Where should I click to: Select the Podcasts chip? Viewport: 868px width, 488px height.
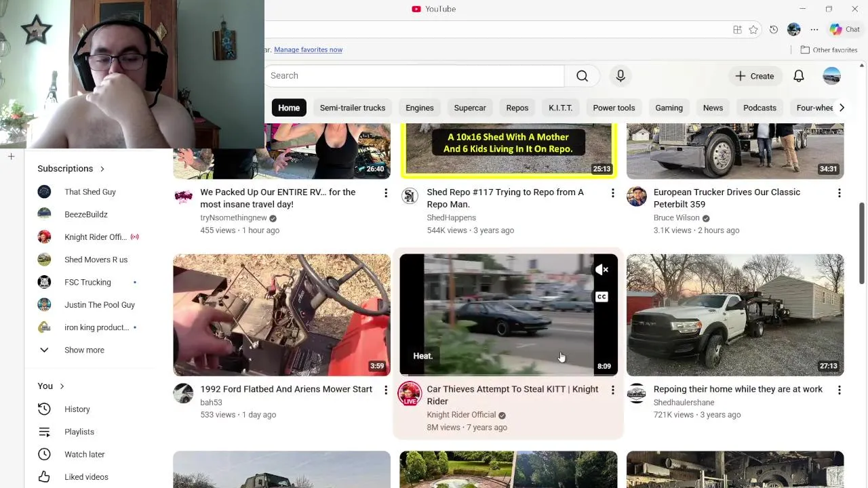click(x=759, y=108)
